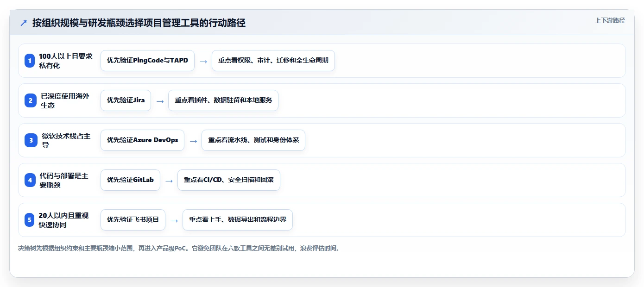Click 微软技术栈占主导 condition text
644x287 pixels.
(x=66, y=140)
